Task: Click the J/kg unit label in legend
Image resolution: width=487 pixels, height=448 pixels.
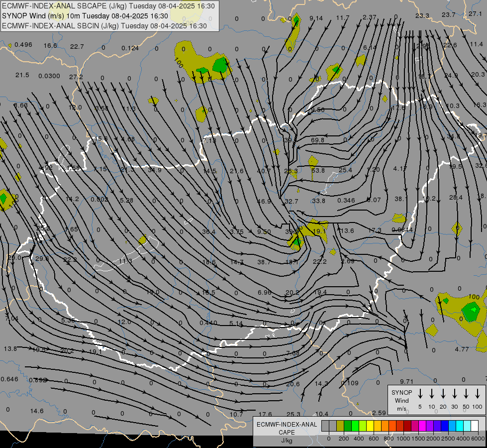Action: click(287, 441)
